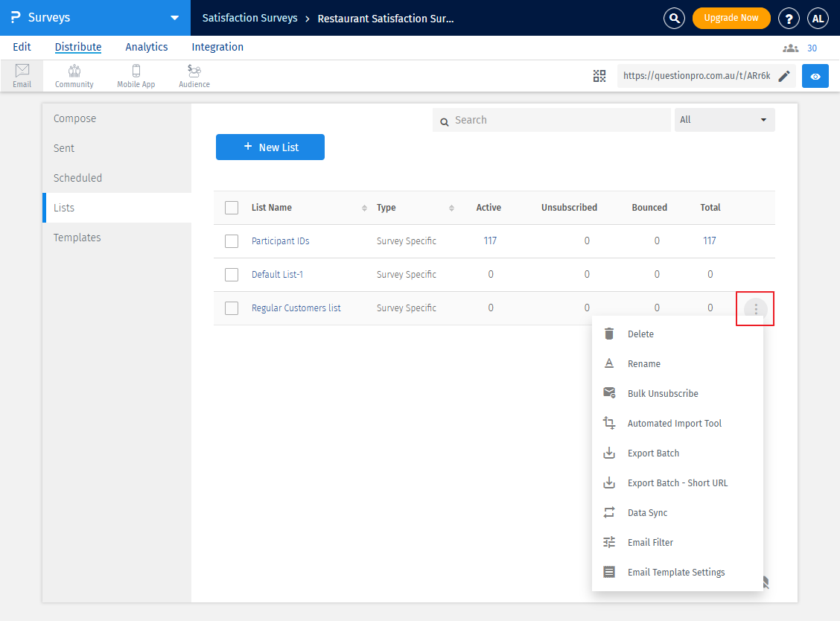Image resolution: width=840 pixels, height=621 pixels.
Task: Open the help question mark icon
Action: 789,19
